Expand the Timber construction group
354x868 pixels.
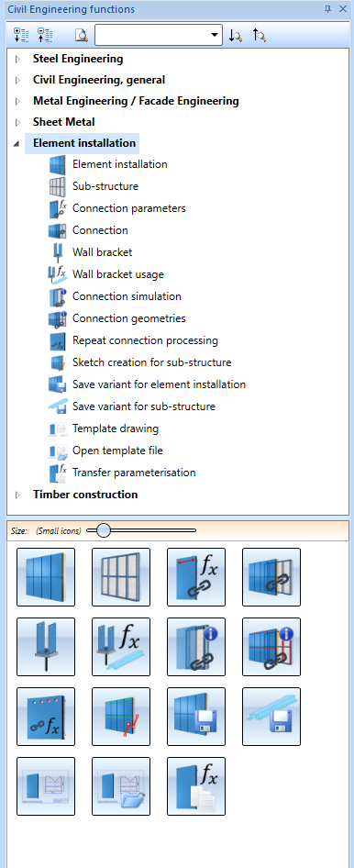click(17, 495)
